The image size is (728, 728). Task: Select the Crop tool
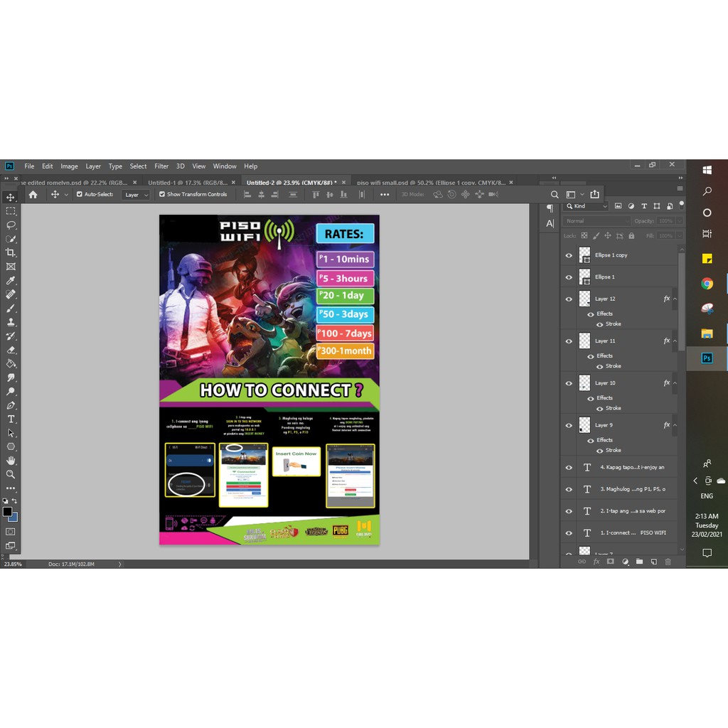11,252
